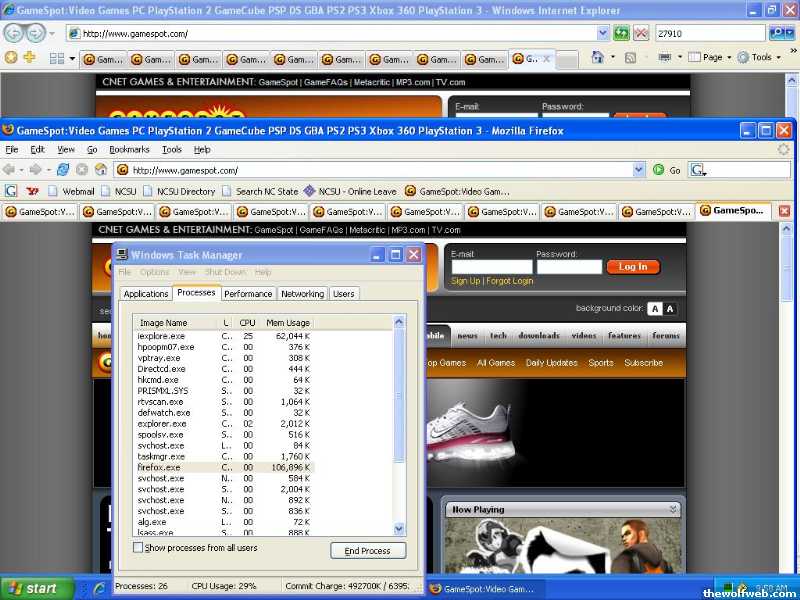
Task: Switch to the Performance tab
Action: [x=248, y=294]
